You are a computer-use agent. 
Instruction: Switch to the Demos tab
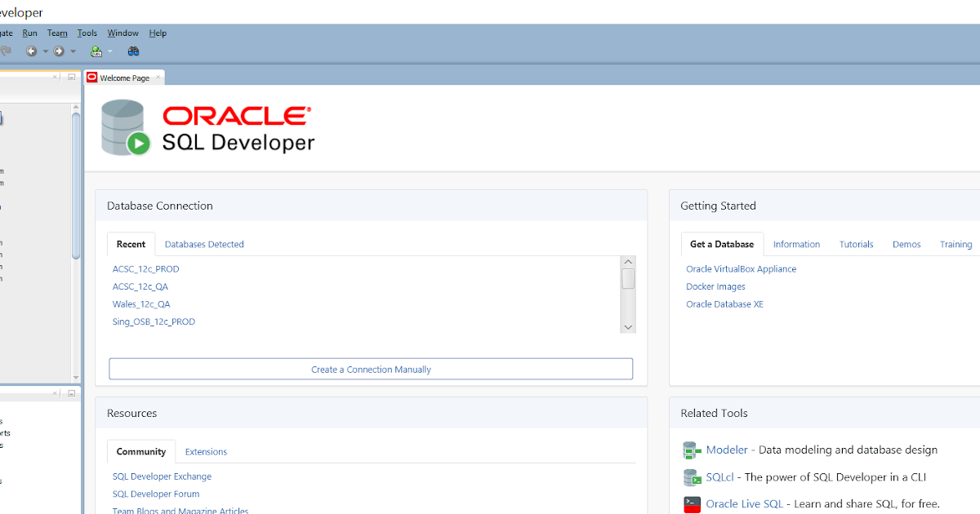(906, 244)
